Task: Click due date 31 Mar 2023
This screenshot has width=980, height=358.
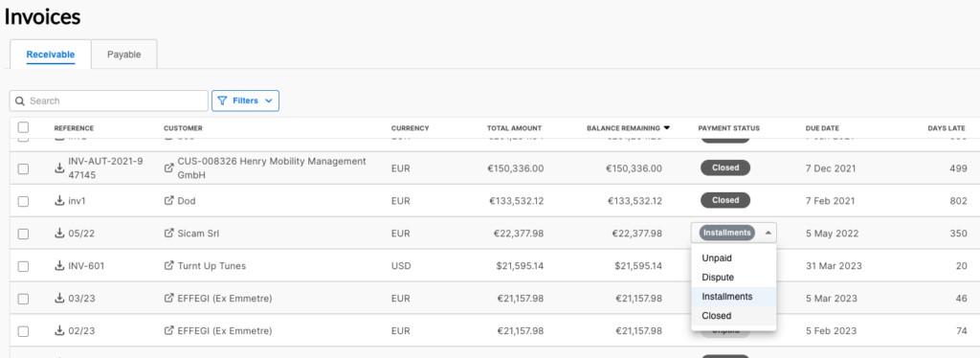Action: pos(834,265)
